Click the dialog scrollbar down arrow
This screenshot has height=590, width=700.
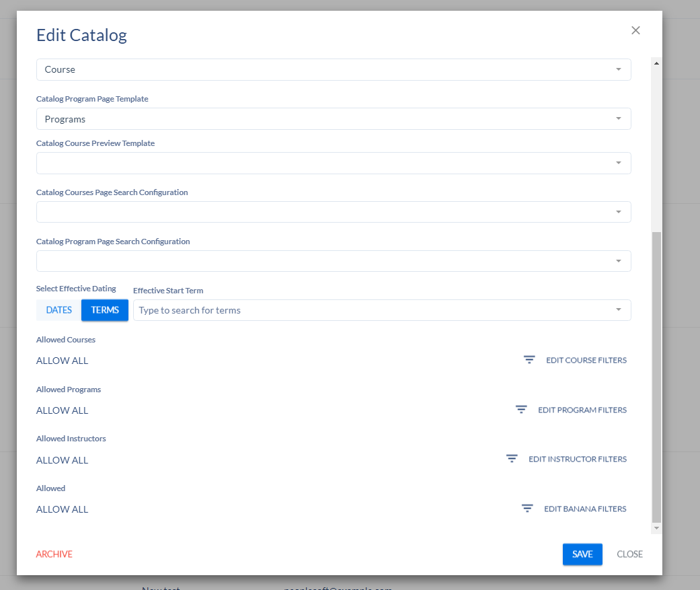pyautogui.click(x=656, y=528)
